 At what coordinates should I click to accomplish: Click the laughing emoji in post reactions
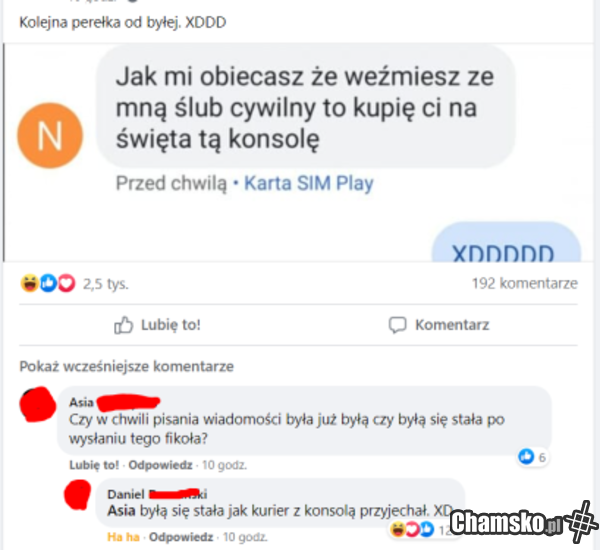(29, 283)
